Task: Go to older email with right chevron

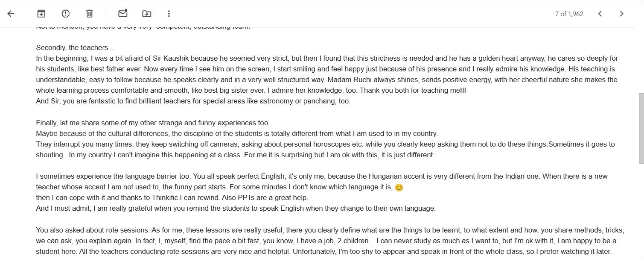Action: [621, 14]
